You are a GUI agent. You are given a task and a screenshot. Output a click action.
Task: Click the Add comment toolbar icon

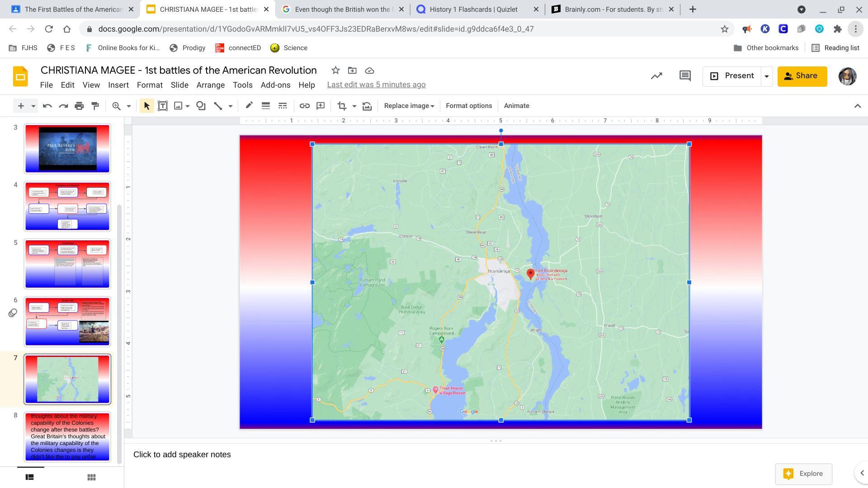(x=321, y=106)
